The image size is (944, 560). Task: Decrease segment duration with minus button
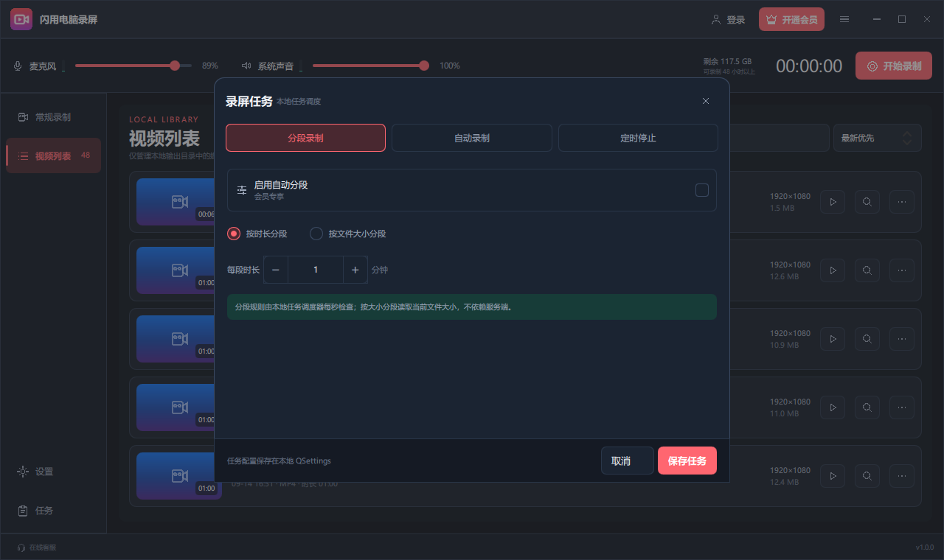(x=276, y=270)
